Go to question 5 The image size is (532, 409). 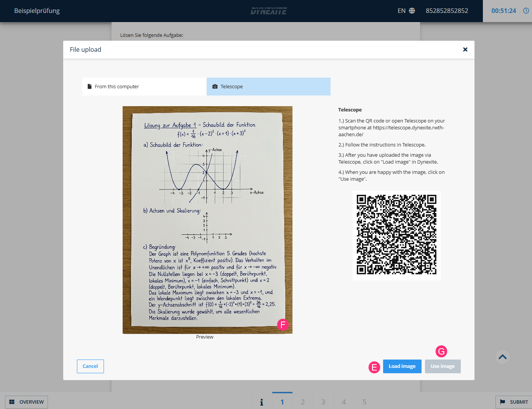tap(364, 402)
